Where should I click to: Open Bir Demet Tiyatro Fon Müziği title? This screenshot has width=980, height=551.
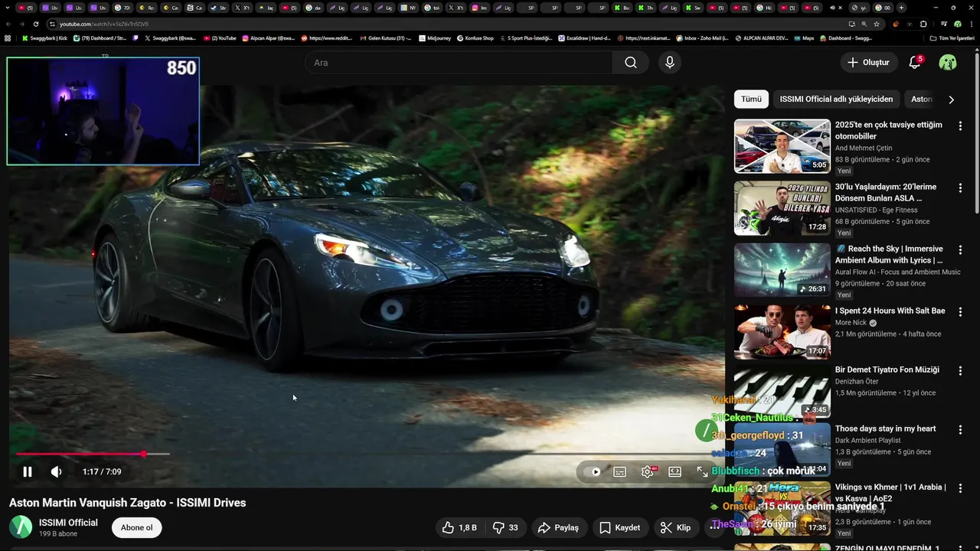pos(887,370)
